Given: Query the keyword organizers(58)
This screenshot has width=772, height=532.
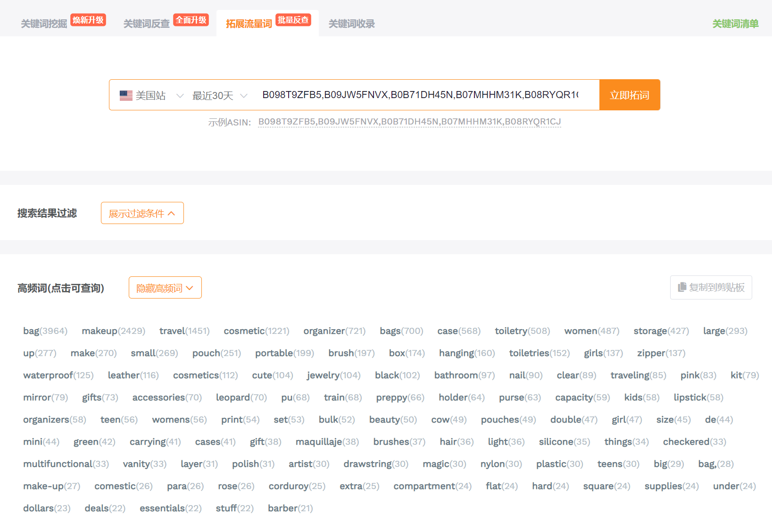Looking at the screenshot, I should pos(55,420).
